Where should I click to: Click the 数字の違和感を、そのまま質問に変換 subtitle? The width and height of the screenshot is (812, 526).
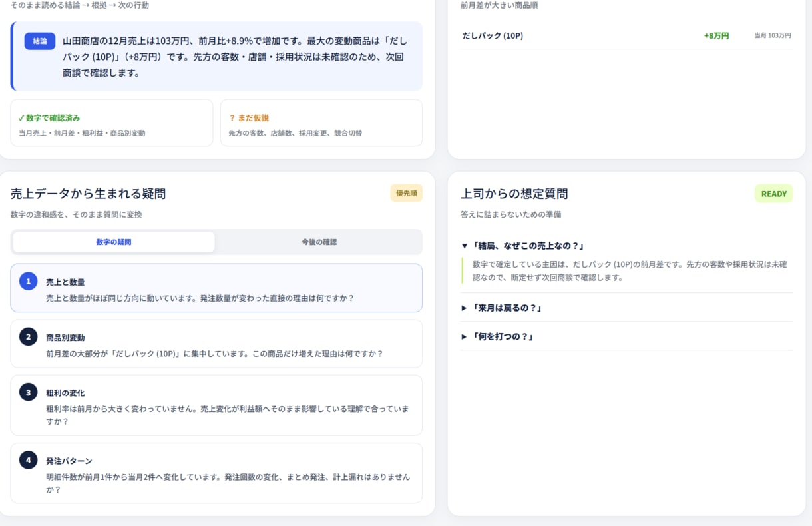click(77, 215)
